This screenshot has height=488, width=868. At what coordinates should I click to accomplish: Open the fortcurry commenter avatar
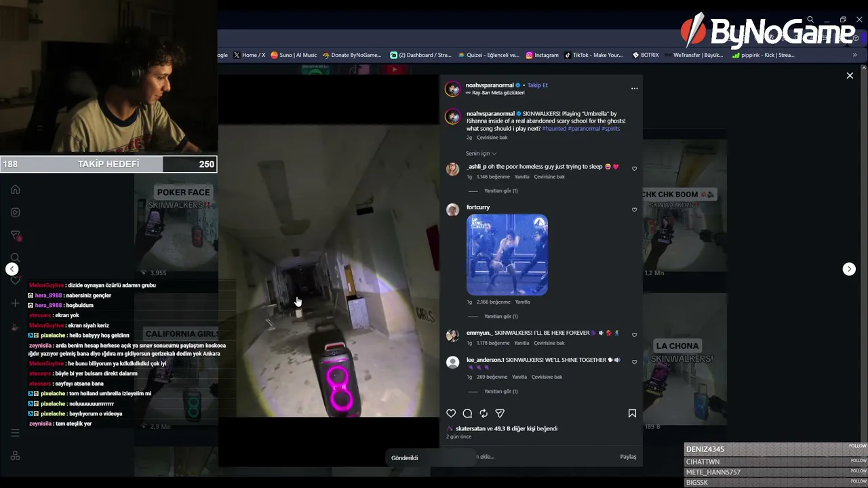click(452, 210)
